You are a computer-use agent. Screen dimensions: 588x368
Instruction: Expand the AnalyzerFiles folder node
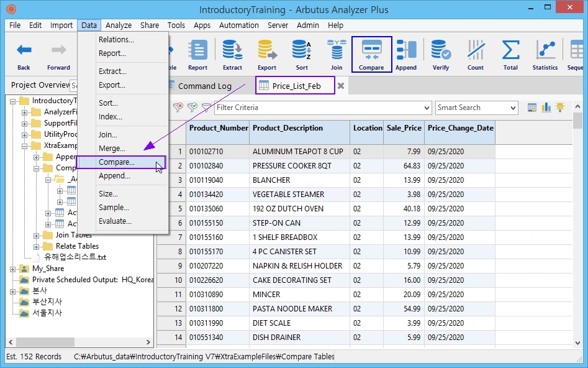click(24, 113)
